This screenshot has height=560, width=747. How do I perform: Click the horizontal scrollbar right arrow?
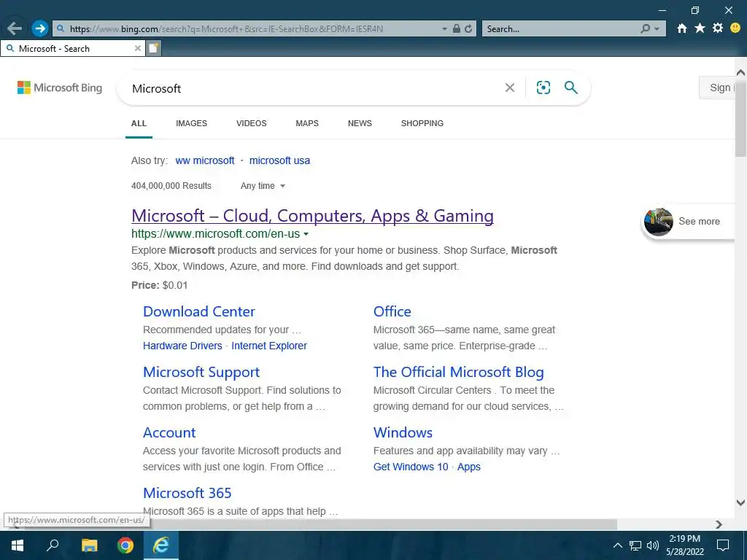point(719,524)
